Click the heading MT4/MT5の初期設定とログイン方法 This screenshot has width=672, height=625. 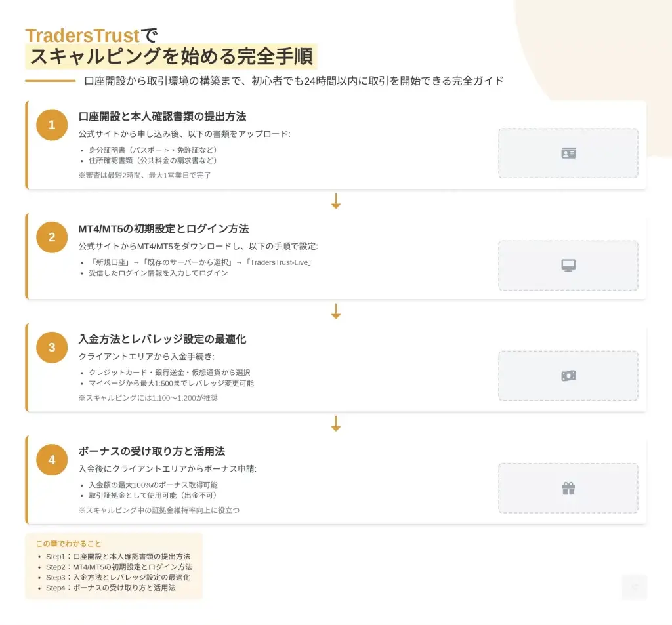[x=163, y=229]
